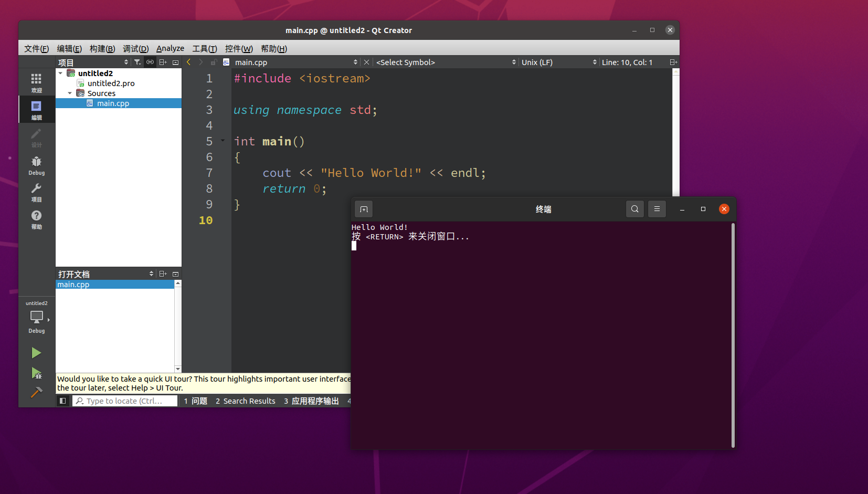Go back in editor navigation history
The image size is (868, 494).
(x=188, y=62)
